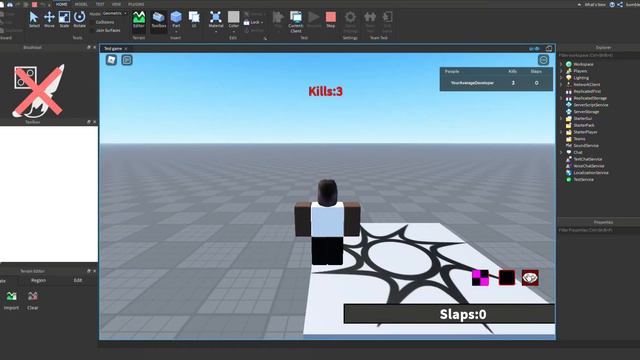Select TextChatService in Explorer
This screenshot has height=360, width=640.
588,159
